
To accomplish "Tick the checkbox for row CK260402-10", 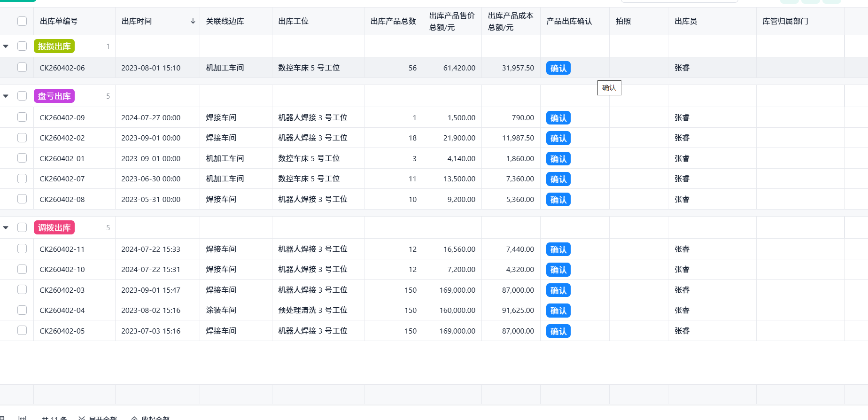I will 22,269.
